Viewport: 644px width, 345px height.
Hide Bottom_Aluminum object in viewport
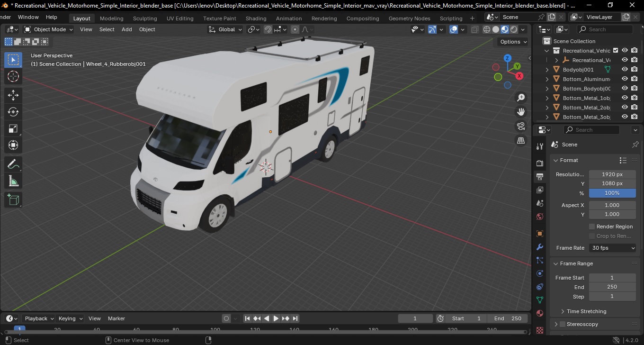[625, 79]
